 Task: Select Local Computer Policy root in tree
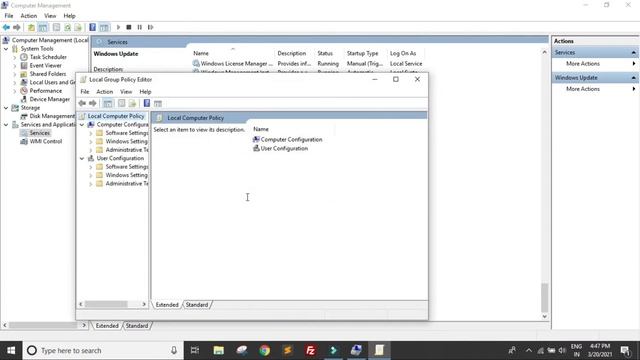(x=116, y=116)
